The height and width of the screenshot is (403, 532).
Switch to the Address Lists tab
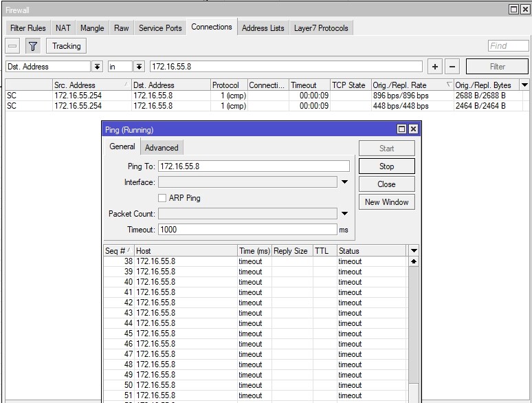pyautogui.click(x=263, y=28)
